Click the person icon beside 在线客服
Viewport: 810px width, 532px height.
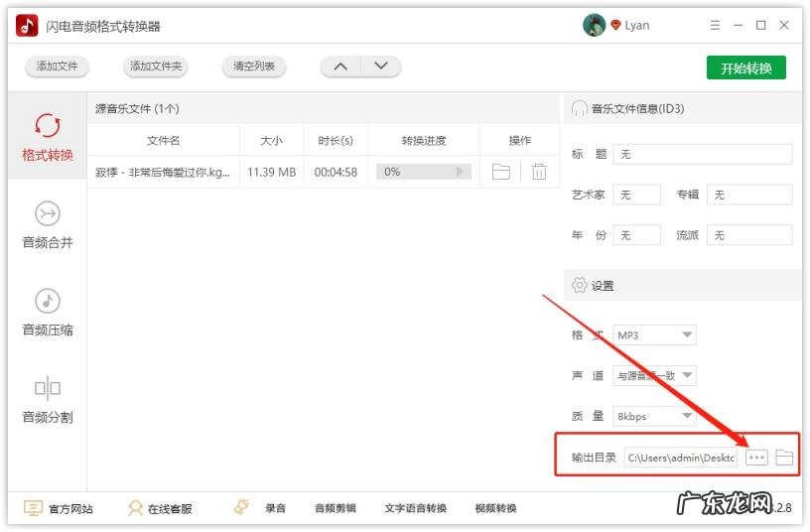tap(135, 508)
